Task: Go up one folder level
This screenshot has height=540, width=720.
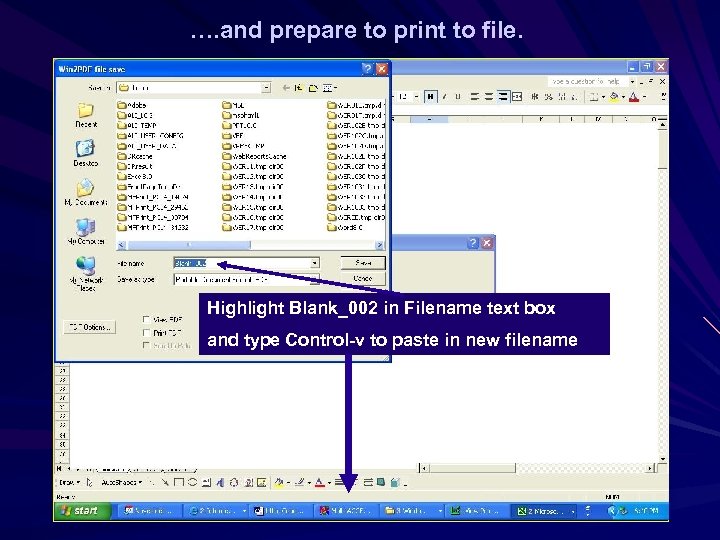Action: (298, 88)
